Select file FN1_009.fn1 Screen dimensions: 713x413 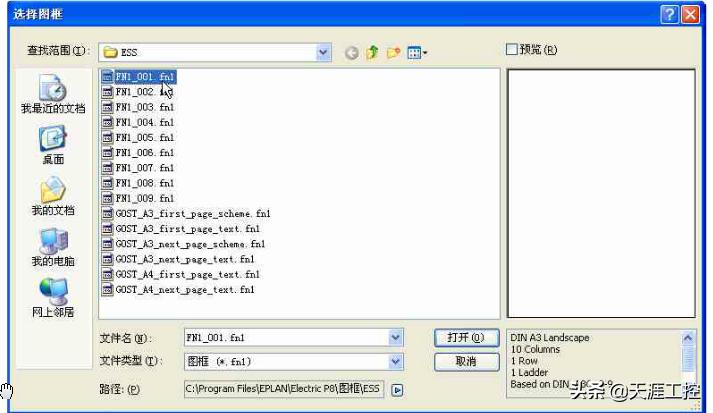point(139,198)
